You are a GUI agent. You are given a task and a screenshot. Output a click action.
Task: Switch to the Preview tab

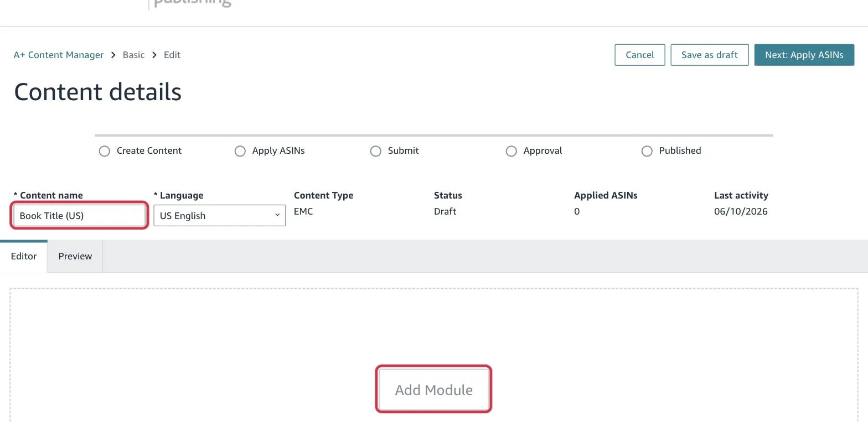[75, 256]
